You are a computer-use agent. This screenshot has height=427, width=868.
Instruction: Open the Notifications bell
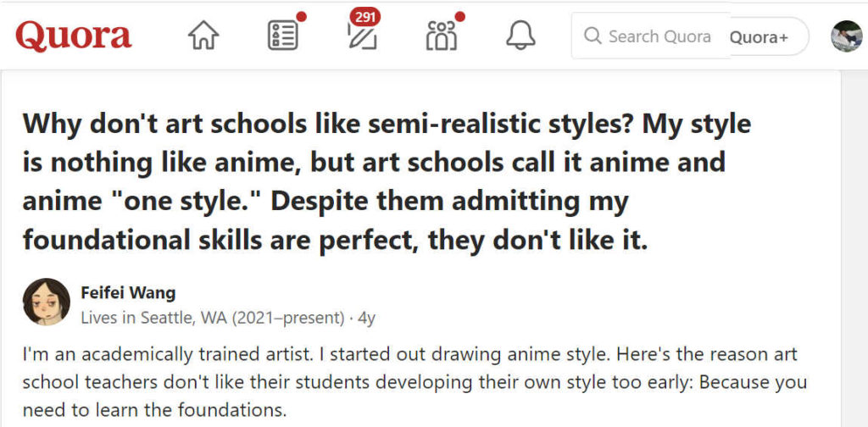(520, 36)
